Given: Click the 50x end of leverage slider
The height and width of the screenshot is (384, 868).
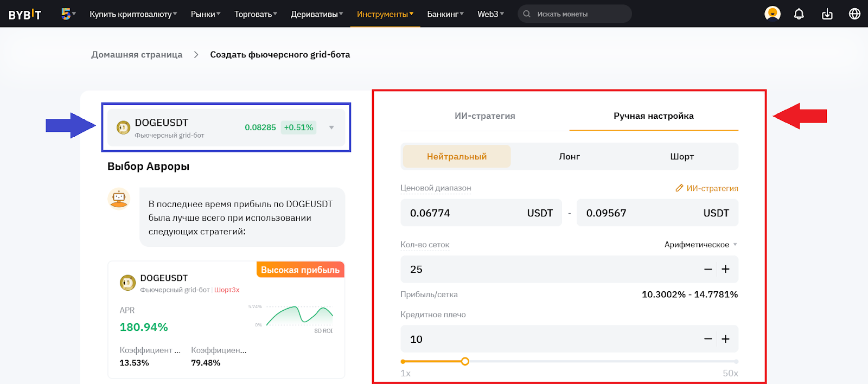Looking at the screenshot, I should click(736, 361).
